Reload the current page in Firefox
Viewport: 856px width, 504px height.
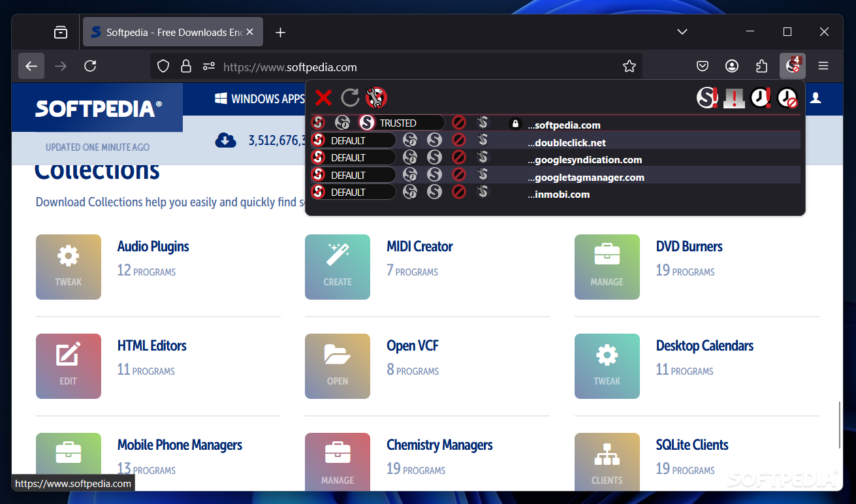pyautogui.click(x=91, y=66)
